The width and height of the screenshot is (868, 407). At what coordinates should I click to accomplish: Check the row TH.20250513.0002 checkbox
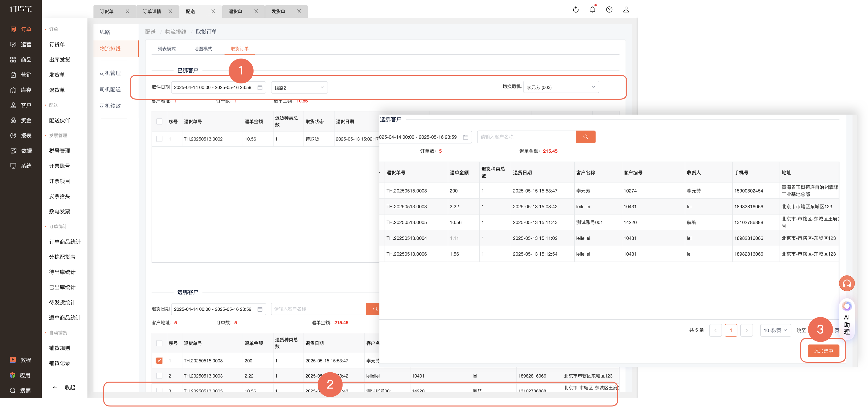click(159, 139)
